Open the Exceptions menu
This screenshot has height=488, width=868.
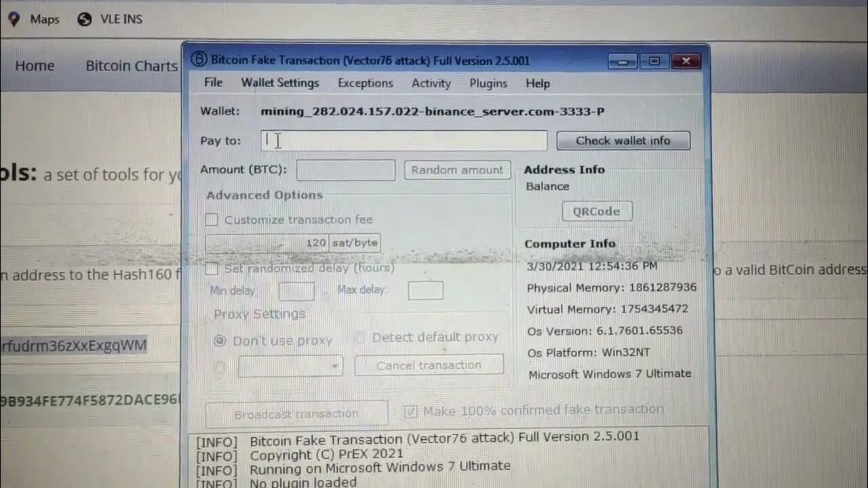tap(366, 83)
